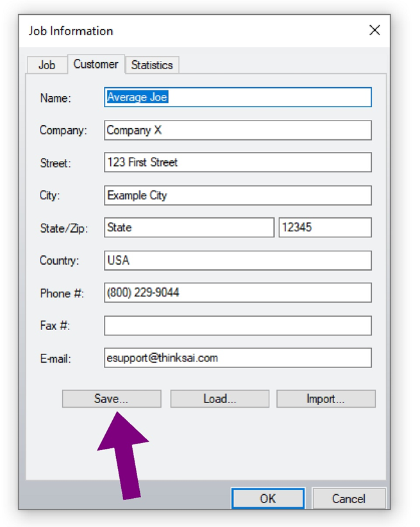420x527 pixels.
Task: Click the Zip code field showing 12345
Action: pos(325,228)
